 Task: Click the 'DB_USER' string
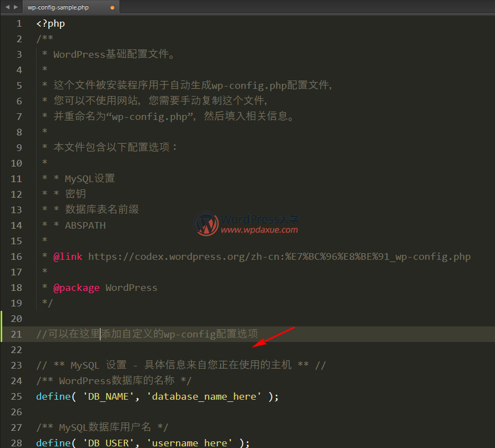[108, 442]
